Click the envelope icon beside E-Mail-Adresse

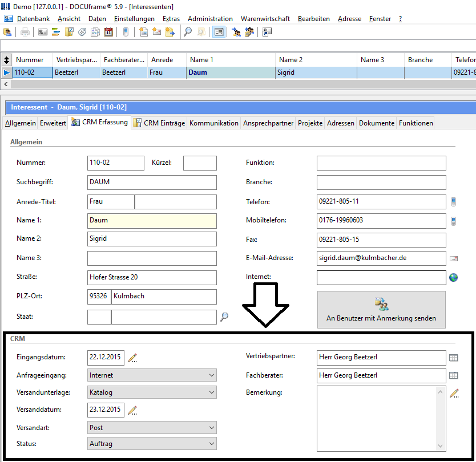pos(454,258)
